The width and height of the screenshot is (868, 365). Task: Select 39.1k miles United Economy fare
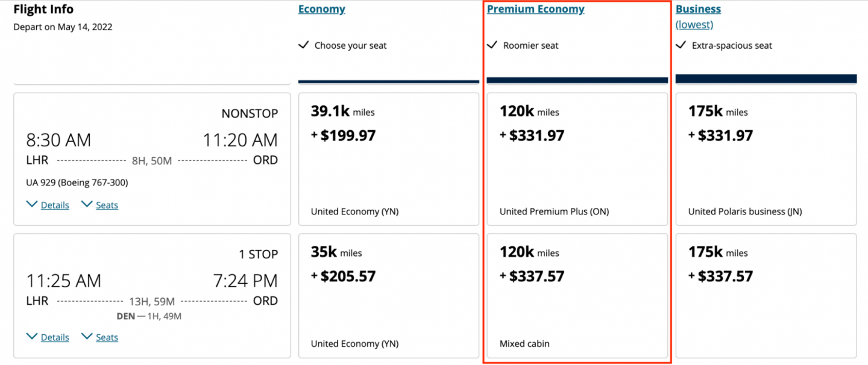(388, 159)
